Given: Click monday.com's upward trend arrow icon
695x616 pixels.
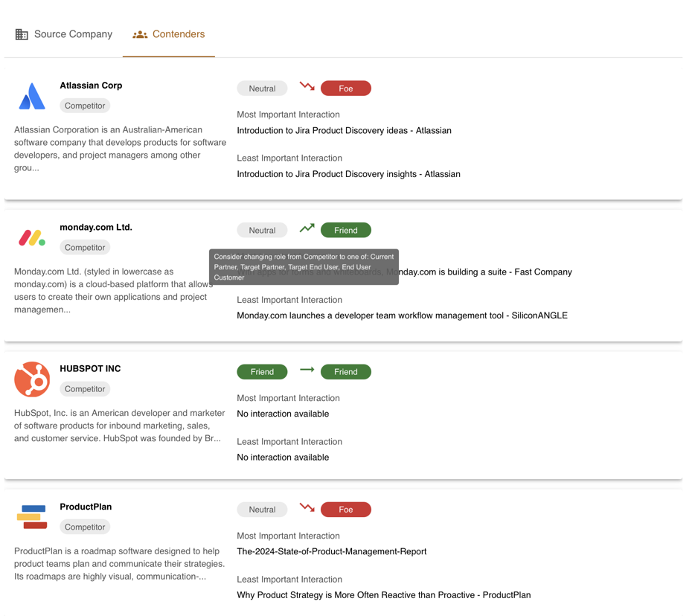Looking at the screenshot, I should (x=307, y=228).
